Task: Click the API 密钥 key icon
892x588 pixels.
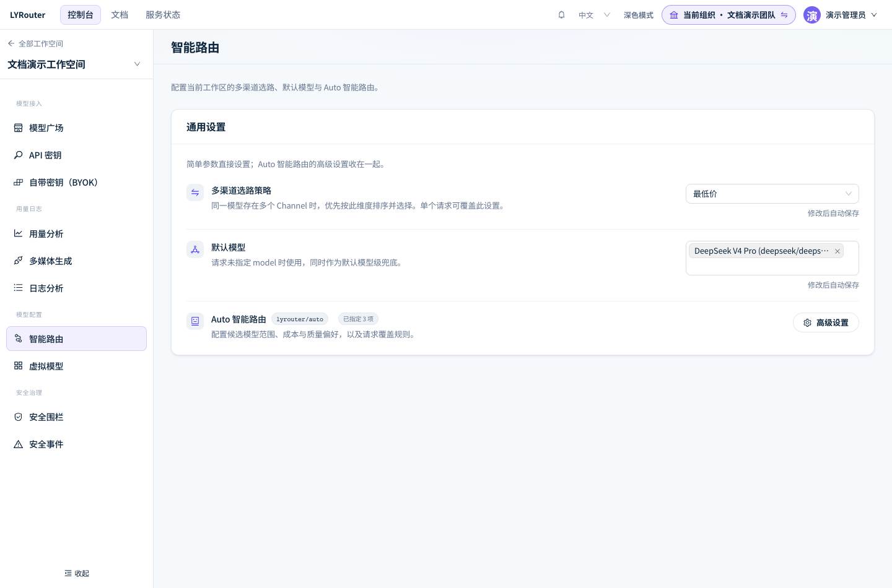Action: pos(18,155)
